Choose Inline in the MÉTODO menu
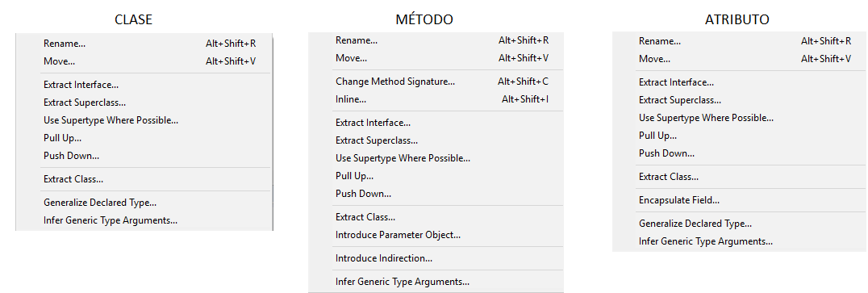 coord(436,100)
